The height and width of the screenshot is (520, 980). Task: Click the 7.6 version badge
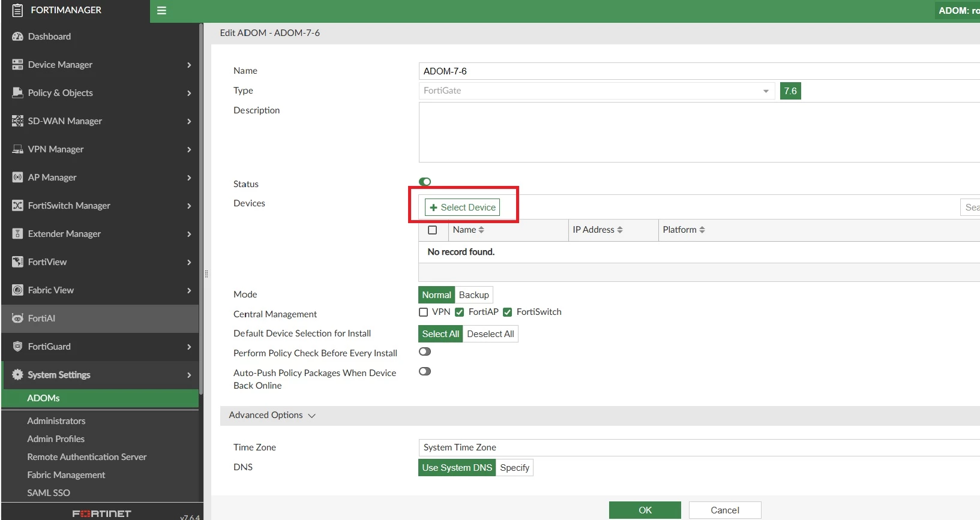790,91
